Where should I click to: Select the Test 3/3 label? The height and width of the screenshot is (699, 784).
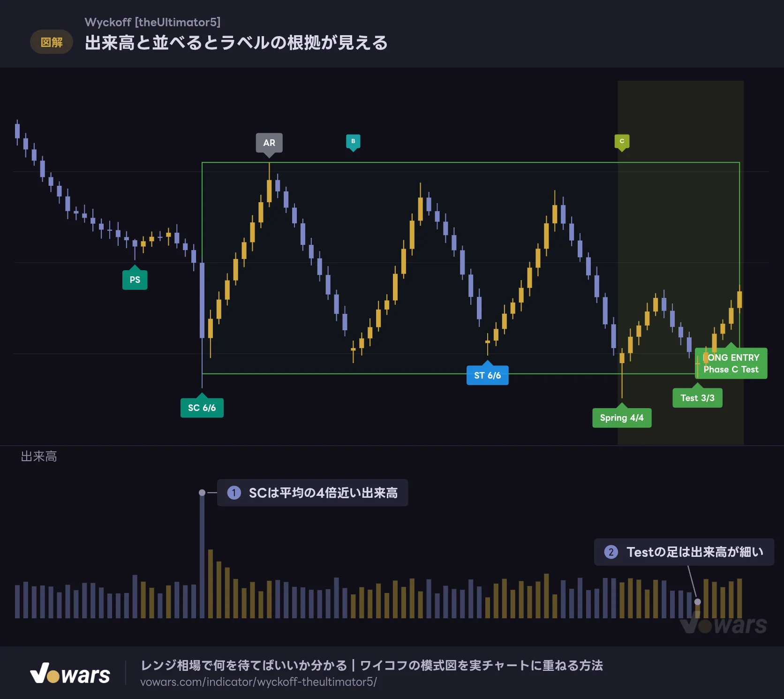click(698, 398)
